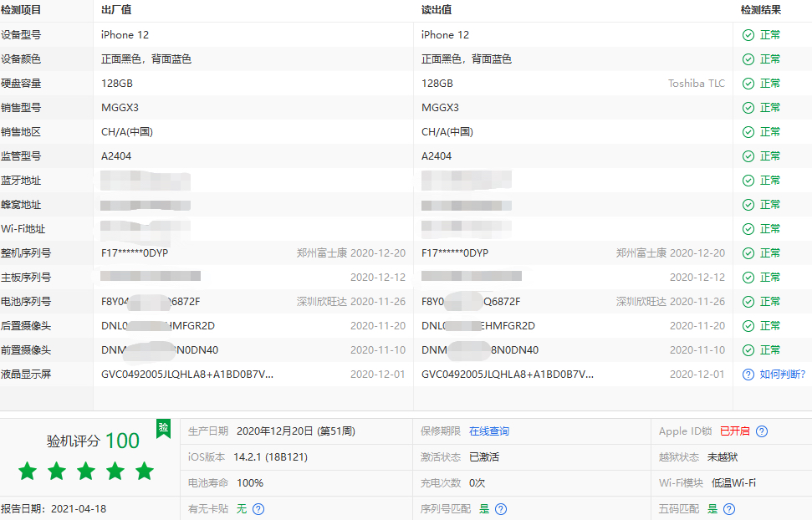This screenshot has width=812, height=520.
Task: Select factory device model iPhone 12
Action: click(125, 35)
